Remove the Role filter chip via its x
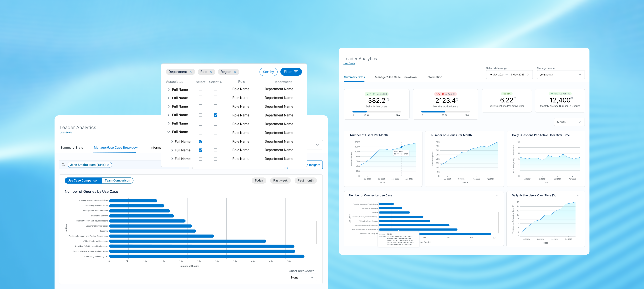Screen dimensions: 644x289 coord(211,72)
